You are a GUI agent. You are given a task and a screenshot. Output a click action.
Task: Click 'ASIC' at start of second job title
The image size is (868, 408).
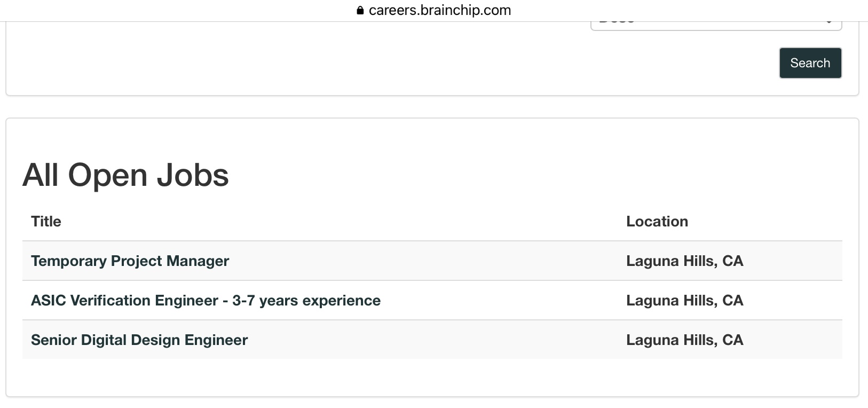pos(48,301)
